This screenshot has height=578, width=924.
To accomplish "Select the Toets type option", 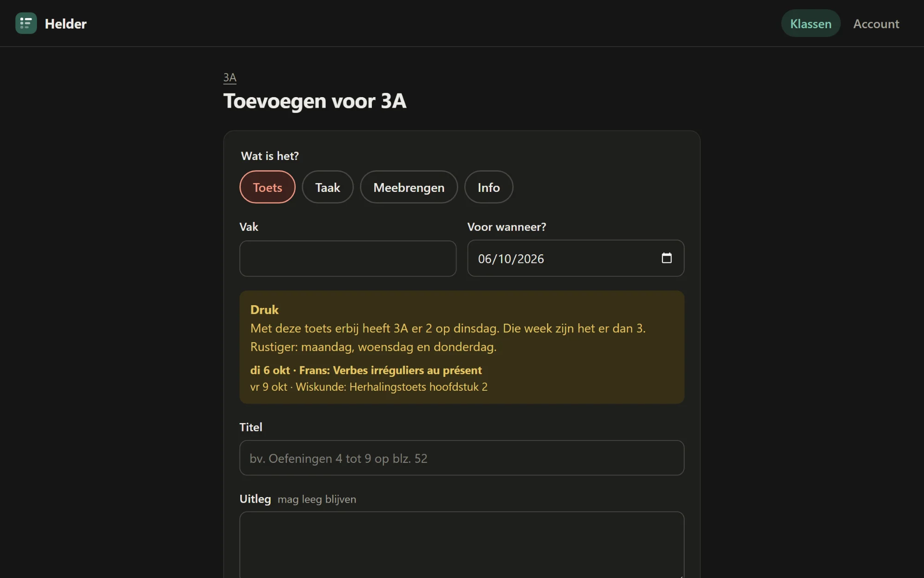I will pyautogui.click(x=267, y=187).
